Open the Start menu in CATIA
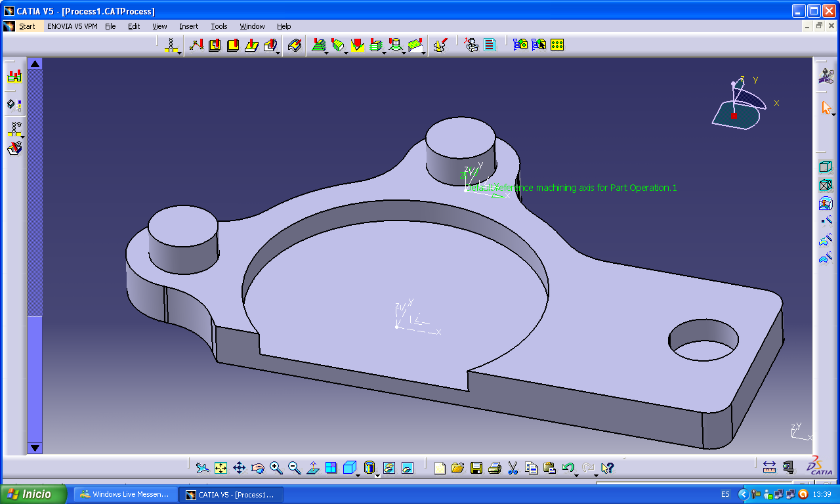Image resolution: width=840 pixels, height=504 pixels. pyautogui.click(x=27, y=26)
